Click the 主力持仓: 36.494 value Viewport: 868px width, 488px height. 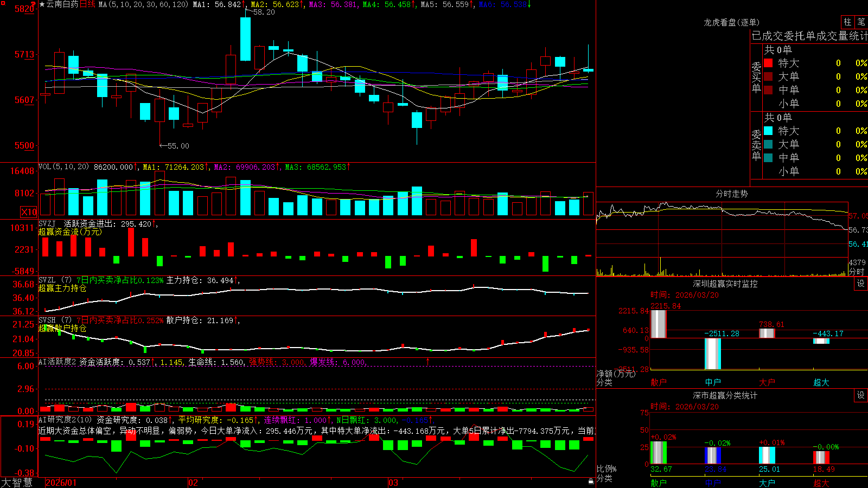click(200, 280)
